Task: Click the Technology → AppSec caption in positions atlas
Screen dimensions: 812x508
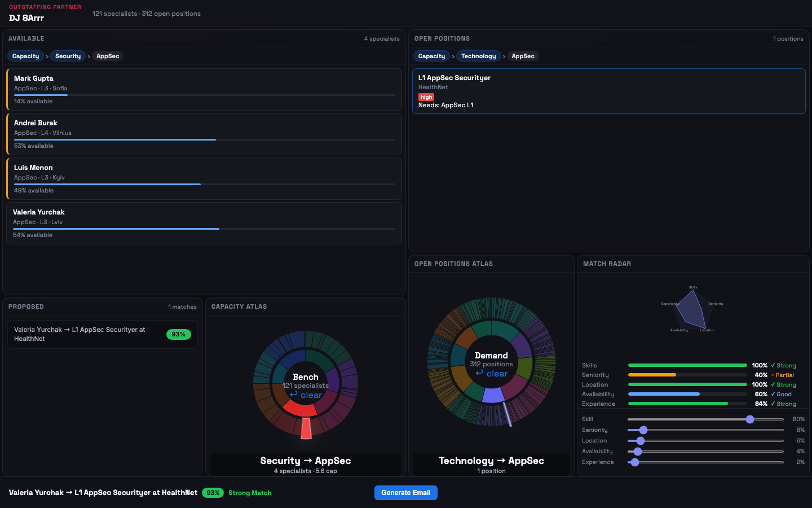Action: pos(492,461)
